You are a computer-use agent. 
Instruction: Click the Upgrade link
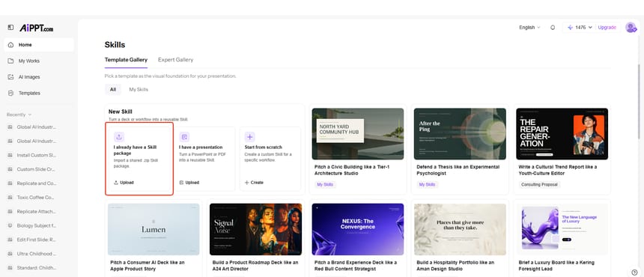pyautogui.click(x=607, y=28)
